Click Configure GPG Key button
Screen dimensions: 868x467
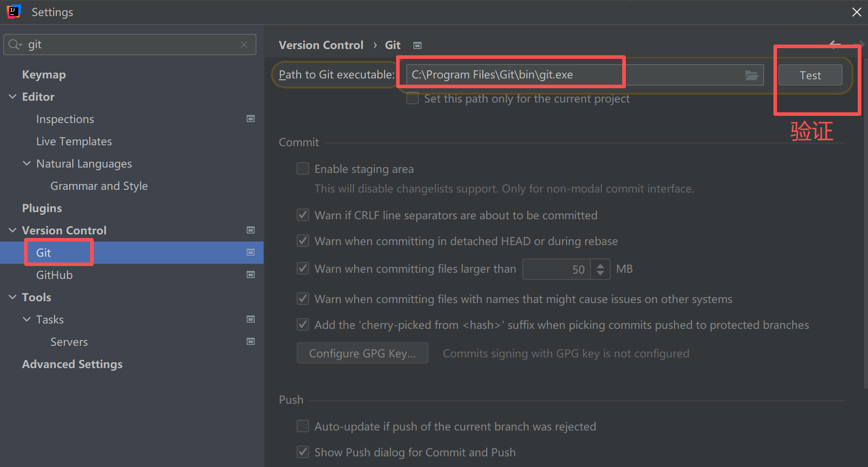pyautogui.click(x=363, y=353)
